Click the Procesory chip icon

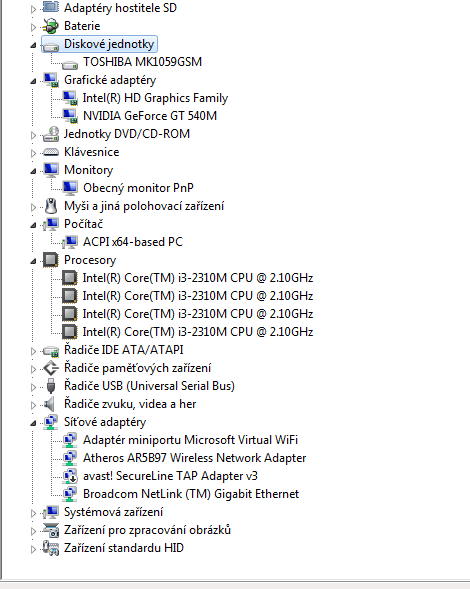(51, 260)
